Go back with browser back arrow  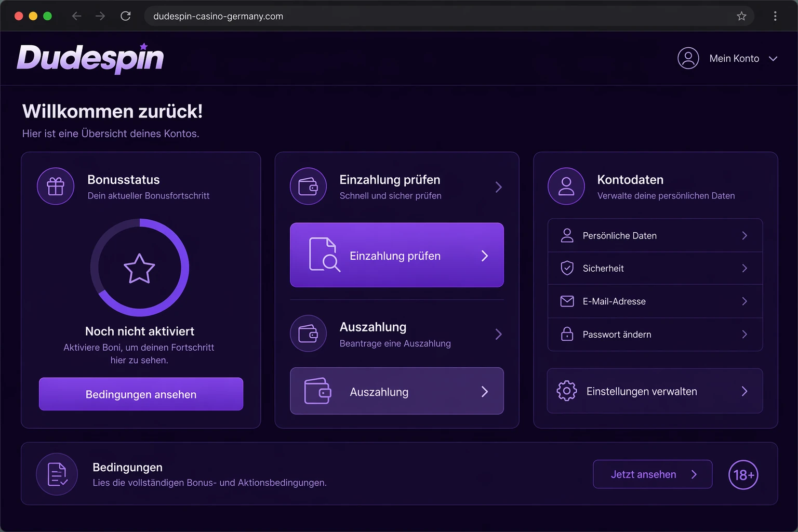tap(77, 16)
